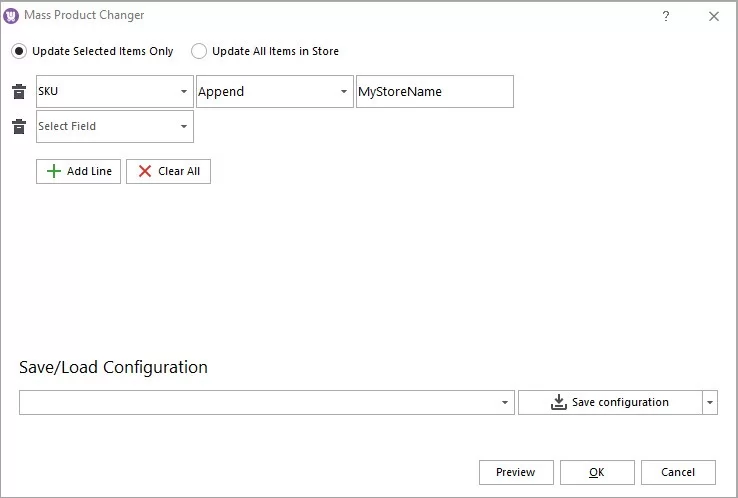The width and height of the screenshot is (738, 498).
Task: Click the Save configuration button
Action: pos(609,403)
